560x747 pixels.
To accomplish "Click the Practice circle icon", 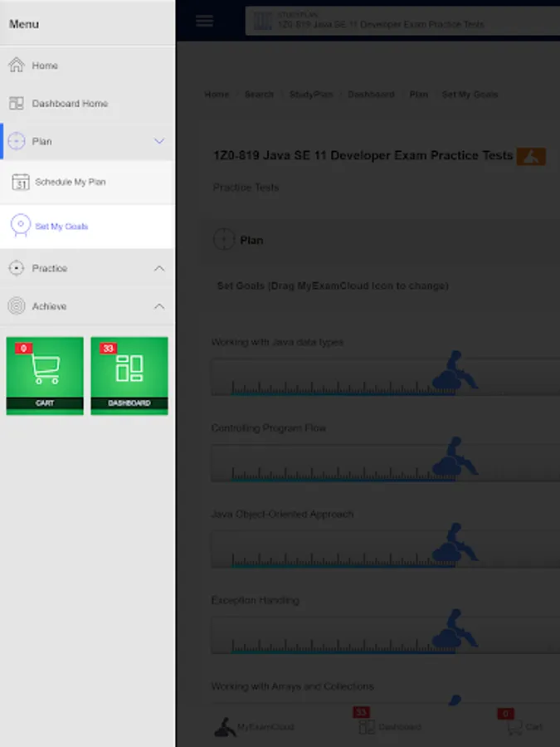I will (17, 268).
